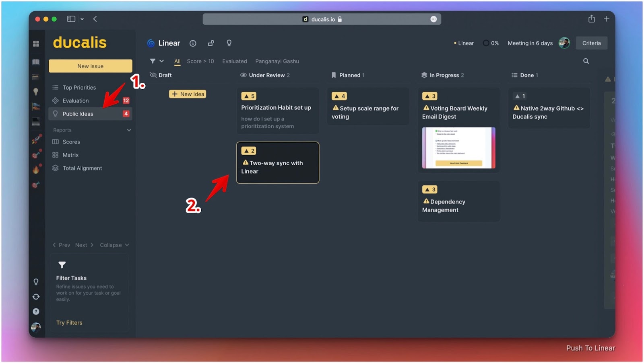Click the New issue button
This screenshot has height=363, width=644.
point(91,66)
